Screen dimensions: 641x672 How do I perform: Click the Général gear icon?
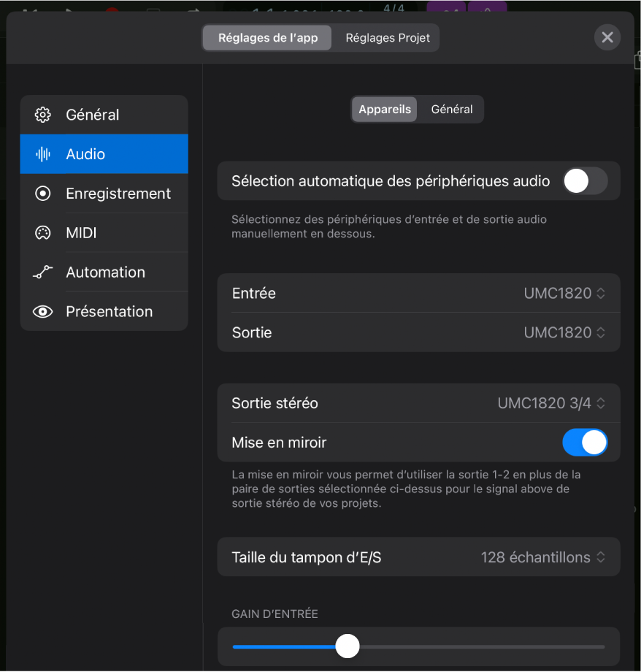(42, 115)
